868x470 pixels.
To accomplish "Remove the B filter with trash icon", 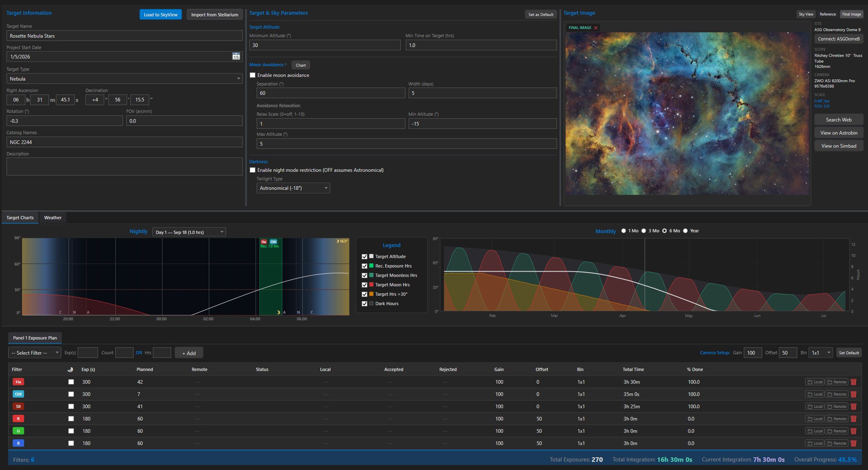I will coord(853,443).
